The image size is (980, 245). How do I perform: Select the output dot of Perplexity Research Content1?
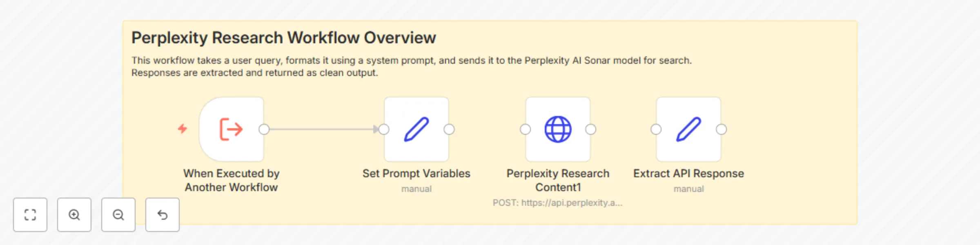590,129
